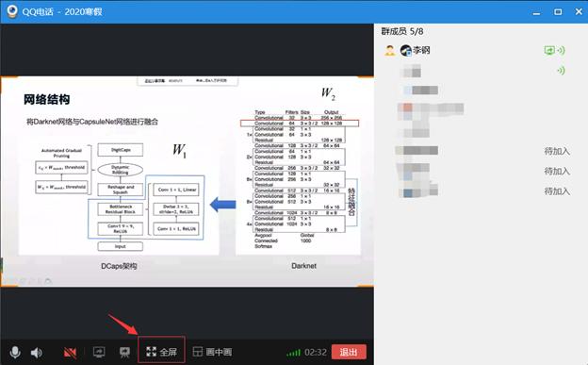The height and width of the screenshot is (365, 588).
Task: Click 李钢's profile picture
Action: point(406,50)
